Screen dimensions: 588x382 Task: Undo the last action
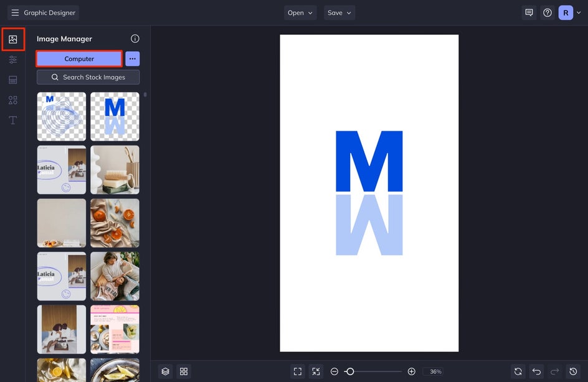[536, 371]
